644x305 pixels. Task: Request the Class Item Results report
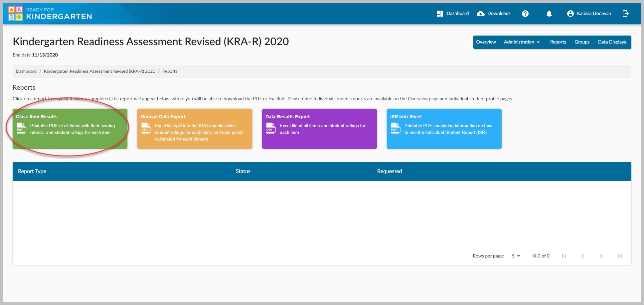70,129
